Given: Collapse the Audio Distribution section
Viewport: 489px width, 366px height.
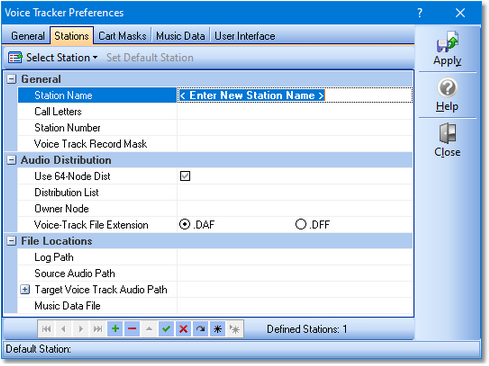Looking at the screenshot, I should (x=12, y=160).
